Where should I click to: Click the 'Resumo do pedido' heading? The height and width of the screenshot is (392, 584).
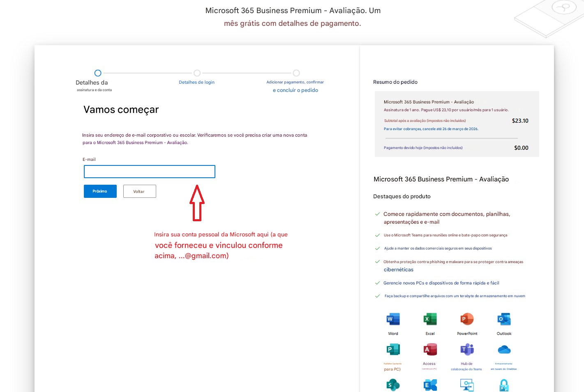[x=395, y=82]
